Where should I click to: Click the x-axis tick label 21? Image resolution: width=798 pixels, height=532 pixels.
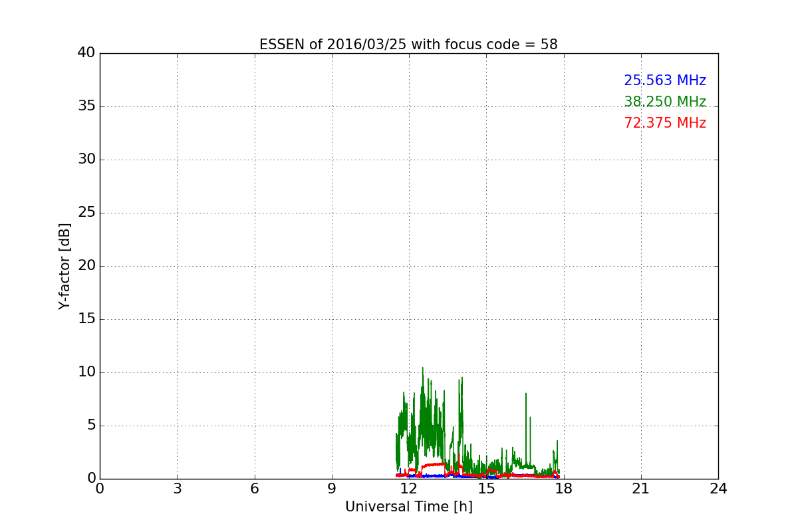[641, 489]
